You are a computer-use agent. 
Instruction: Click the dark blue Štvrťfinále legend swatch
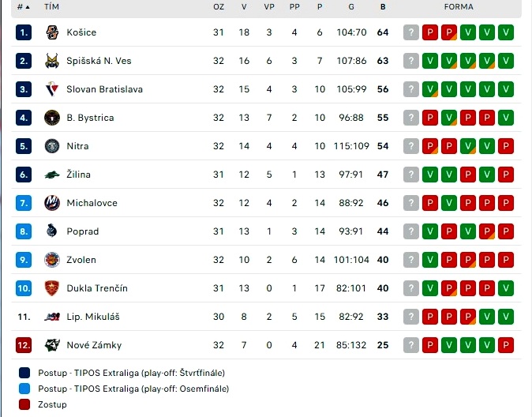click(x=24, y=373)
